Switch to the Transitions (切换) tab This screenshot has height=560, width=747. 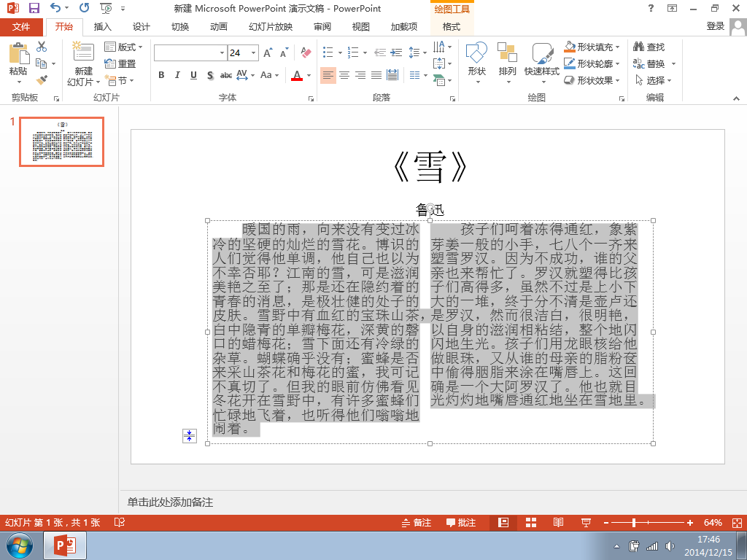point(180,27)
